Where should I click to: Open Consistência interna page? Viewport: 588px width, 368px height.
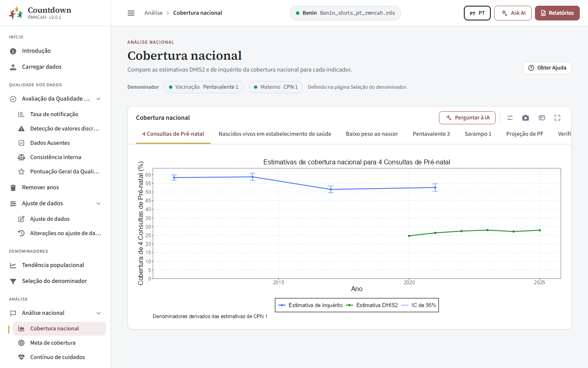coord(59,157)
